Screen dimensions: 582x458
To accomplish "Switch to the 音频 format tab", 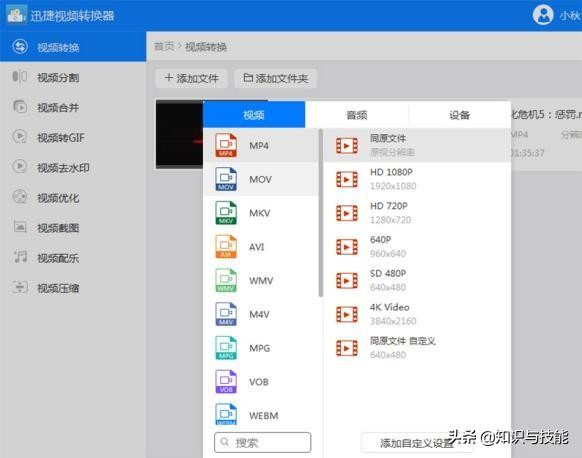I will (x=357, y=115).
